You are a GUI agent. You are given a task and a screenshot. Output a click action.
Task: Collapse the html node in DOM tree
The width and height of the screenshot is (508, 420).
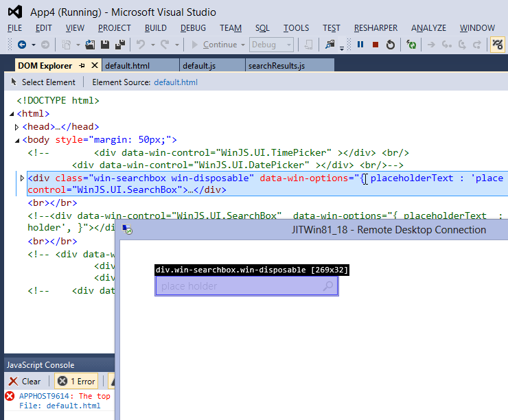pos(12,114)
